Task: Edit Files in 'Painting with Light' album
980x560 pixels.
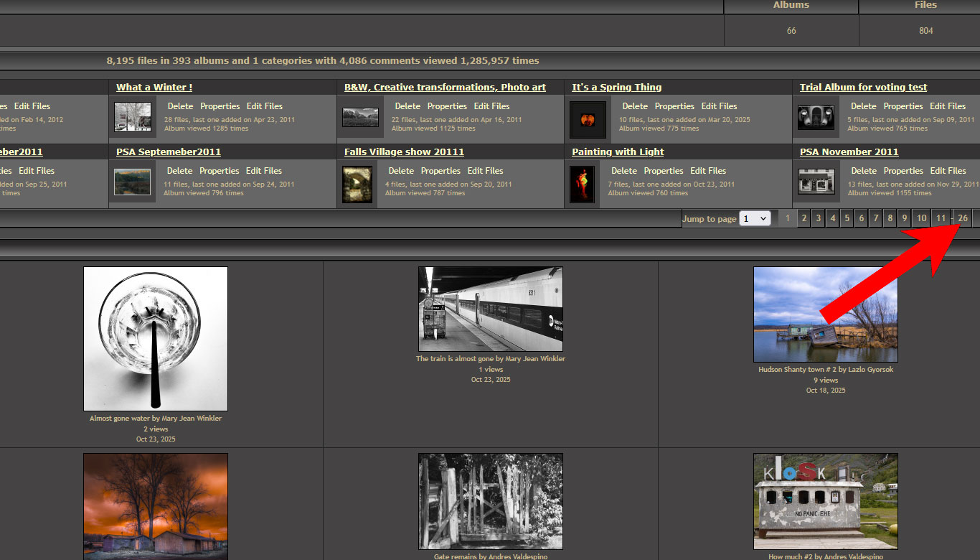Action: click(x=708, y=171)
